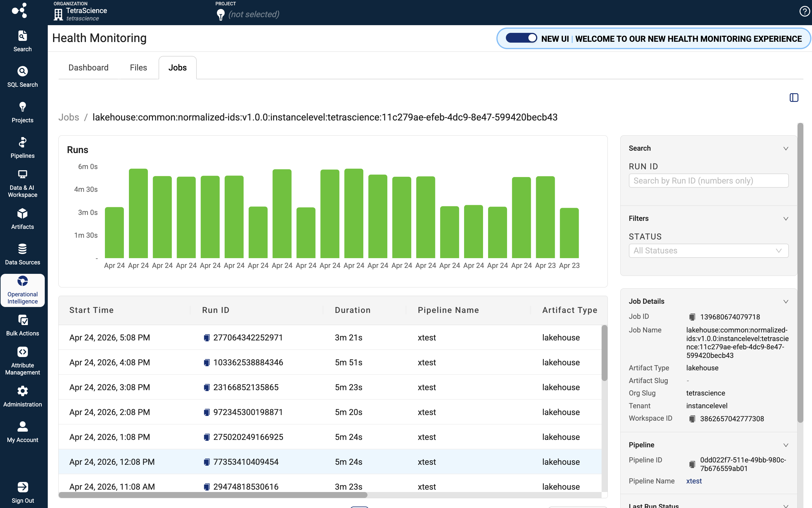The height and width of the screenshot is (508, 812).
Task: Toggle the side panel layout icon
Action: point(794,97)
